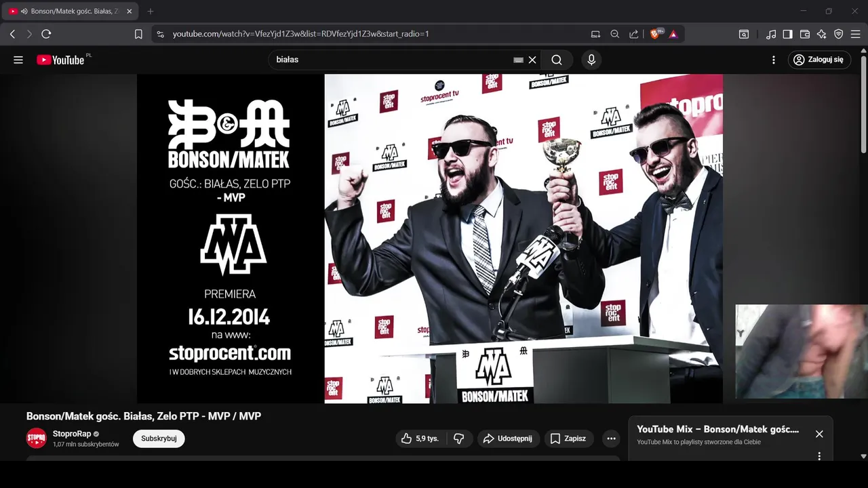Click the video player area
The height and width of the screenshot is (488, 868).
[430, 239]
